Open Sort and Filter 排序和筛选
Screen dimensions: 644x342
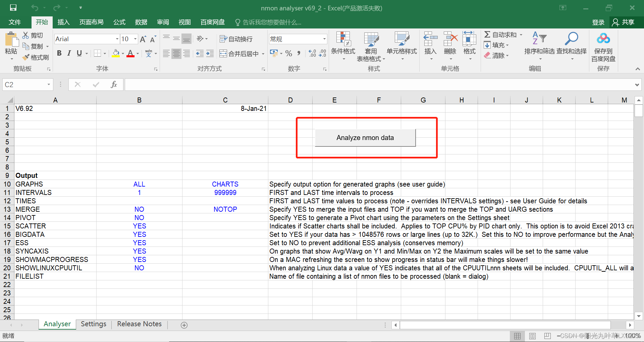click(539, 46)
